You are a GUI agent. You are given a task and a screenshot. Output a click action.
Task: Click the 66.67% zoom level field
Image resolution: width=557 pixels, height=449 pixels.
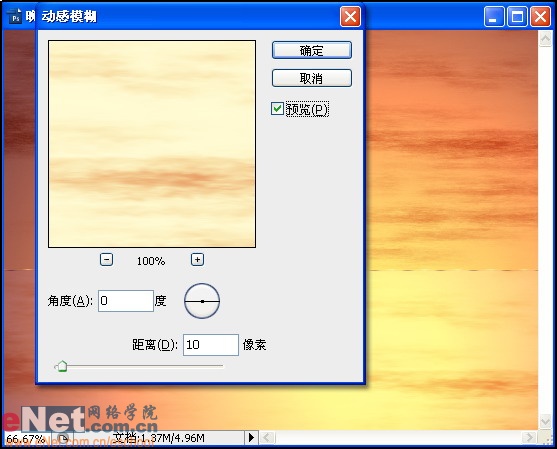[x=26, y=438]
